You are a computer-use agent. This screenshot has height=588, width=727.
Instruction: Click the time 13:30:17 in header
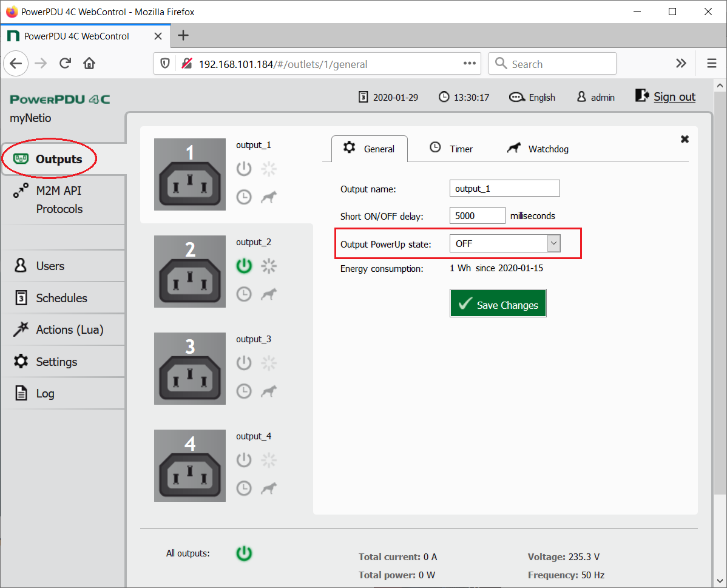coord(464,97)
